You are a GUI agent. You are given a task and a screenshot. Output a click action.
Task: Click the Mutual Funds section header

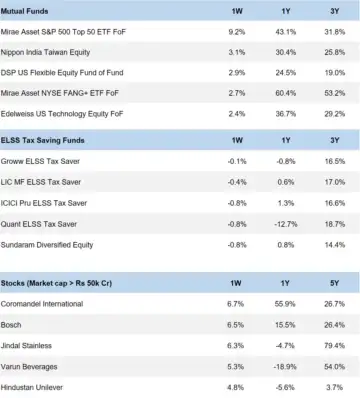tap(24, 11)
